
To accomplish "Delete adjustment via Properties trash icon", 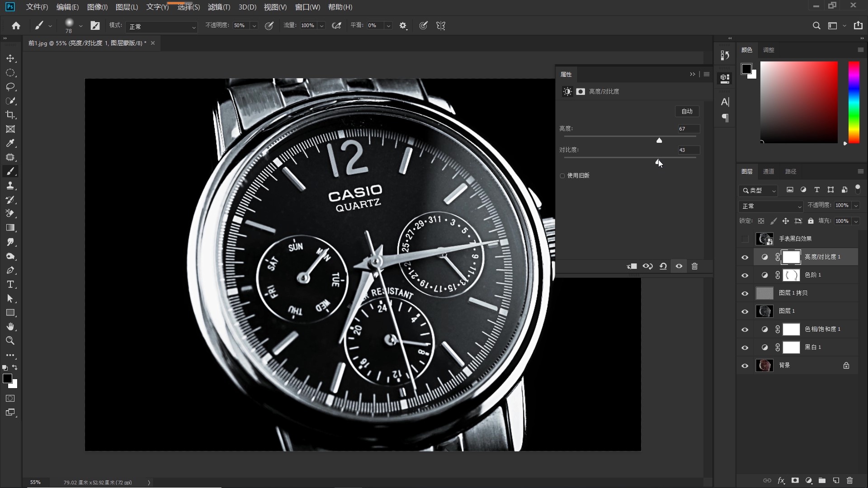I will pyautogui.click(x=695, y=266).
